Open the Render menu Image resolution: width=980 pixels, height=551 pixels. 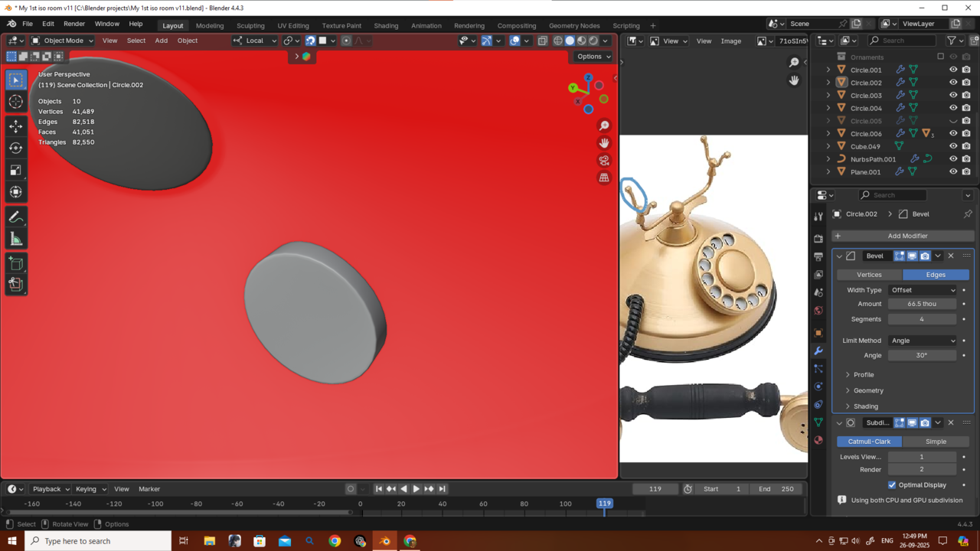click(x=74, y=24)
